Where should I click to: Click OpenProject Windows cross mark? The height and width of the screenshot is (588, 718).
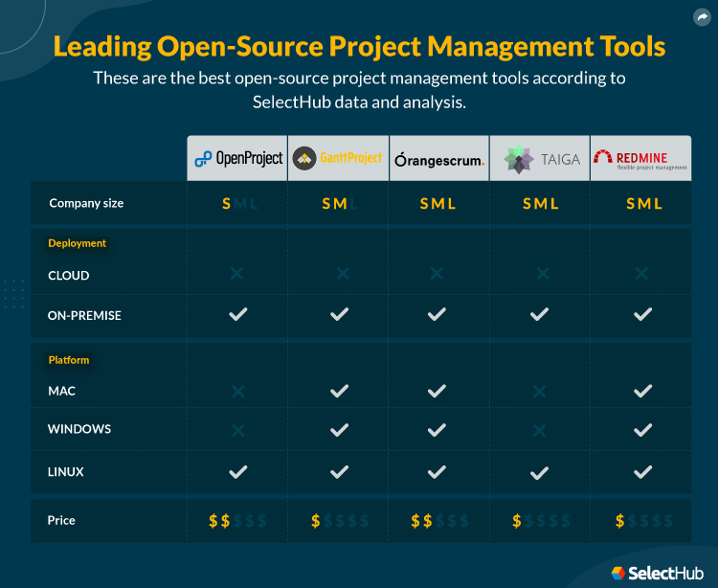pyautogui.click(x=238, y=431)
